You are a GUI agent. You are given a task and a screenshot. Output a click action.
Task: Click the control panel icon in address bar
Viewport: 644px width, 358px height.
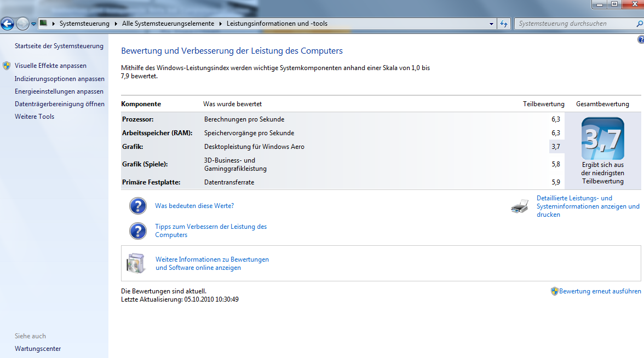point(43,24)
